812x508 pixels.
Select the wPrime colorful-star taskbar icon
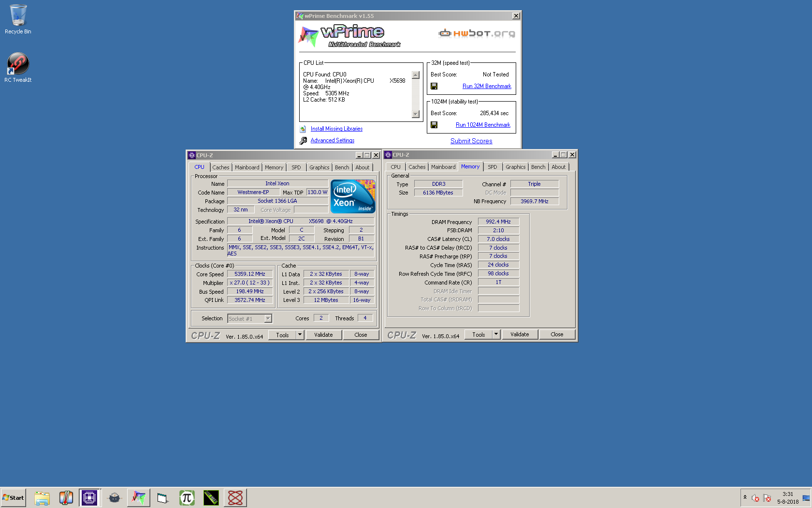[139, 497]
